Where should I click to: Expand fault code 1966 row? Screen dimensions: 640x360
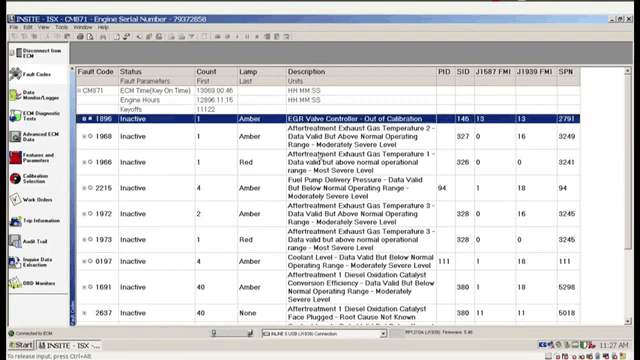tap(84, 162)
